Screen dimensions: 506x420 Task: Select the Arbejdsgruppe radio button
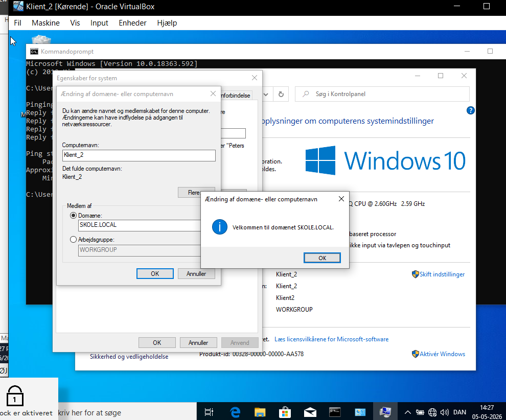[73, 239]
